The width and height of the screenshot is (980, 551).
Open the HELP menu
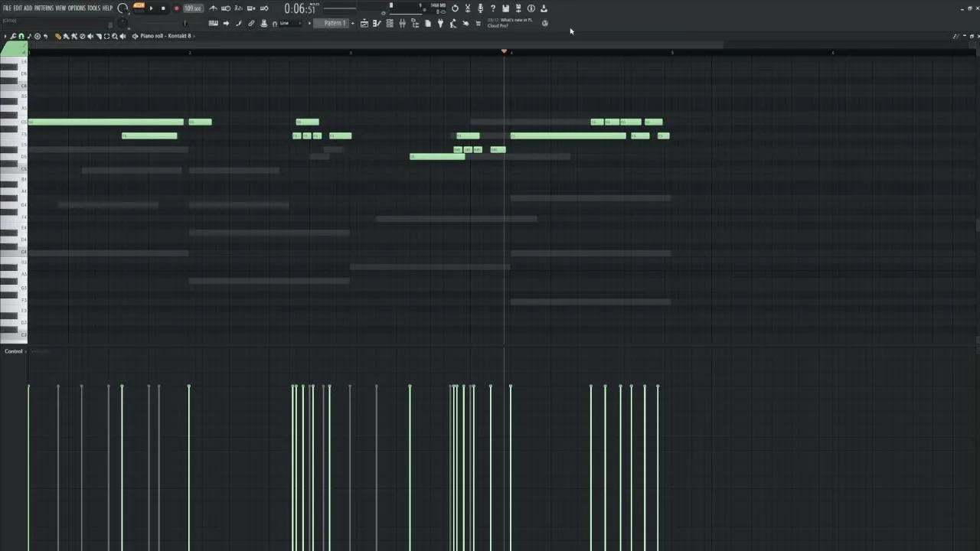[x=107, y=8]
